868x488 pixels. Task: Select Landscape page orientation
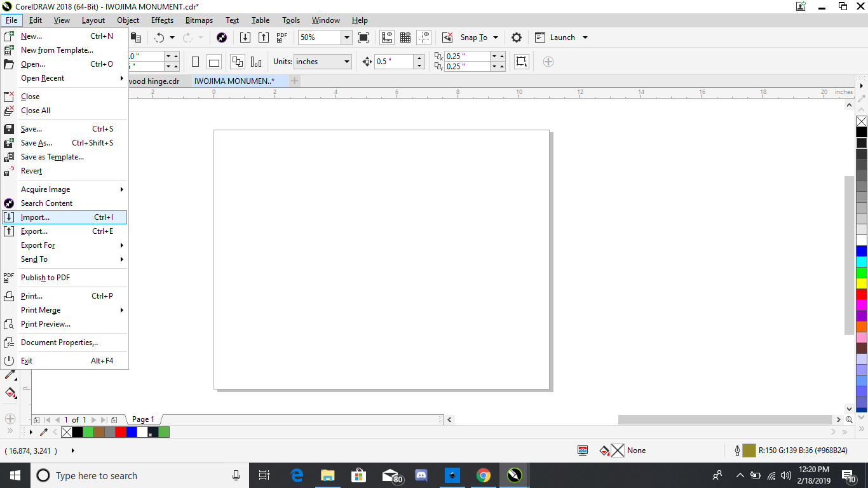(x=214, y=62)
